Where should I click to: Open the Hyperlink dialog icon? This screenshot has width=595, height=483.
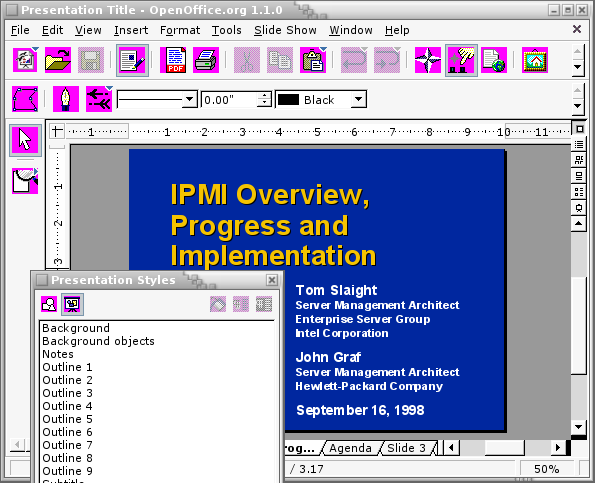tap(494, 60)
